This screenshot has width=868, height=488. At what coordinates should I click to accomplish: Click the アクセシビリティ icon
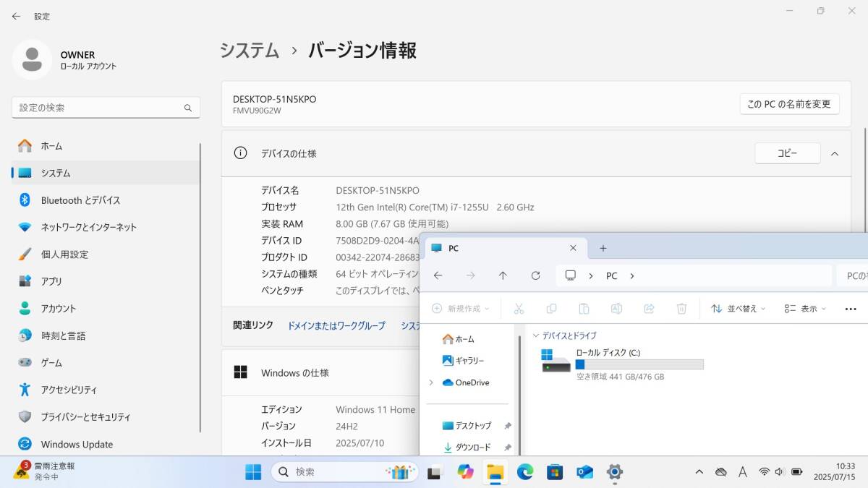(25, 390)
